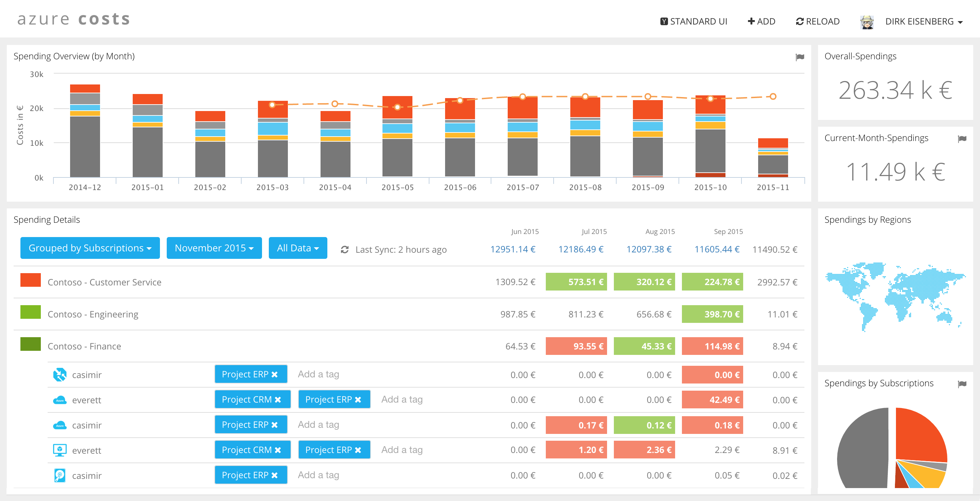Switch to the Standard UI view
Screen dimensions: 980x501
(694, 21)
